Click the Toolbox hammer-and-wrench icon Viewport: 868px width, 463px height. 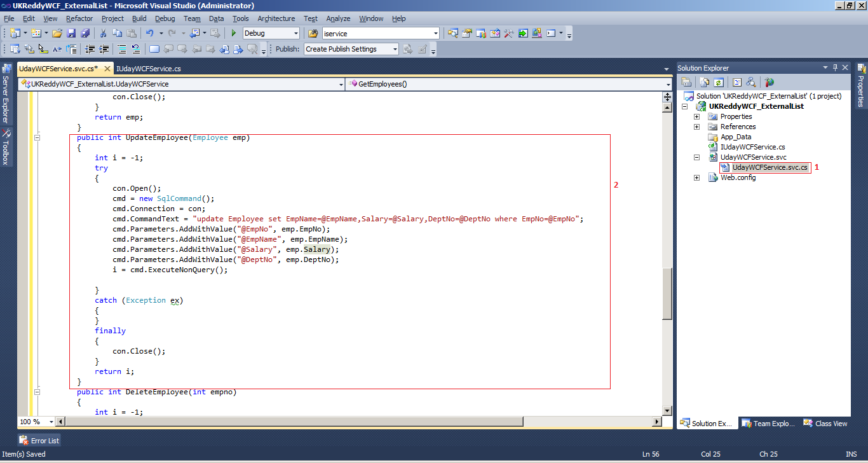(508, 33)
